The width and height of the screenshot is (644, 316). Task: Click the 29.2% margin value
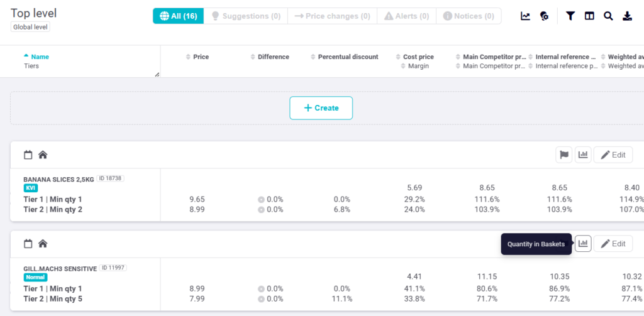pos(414,199)
